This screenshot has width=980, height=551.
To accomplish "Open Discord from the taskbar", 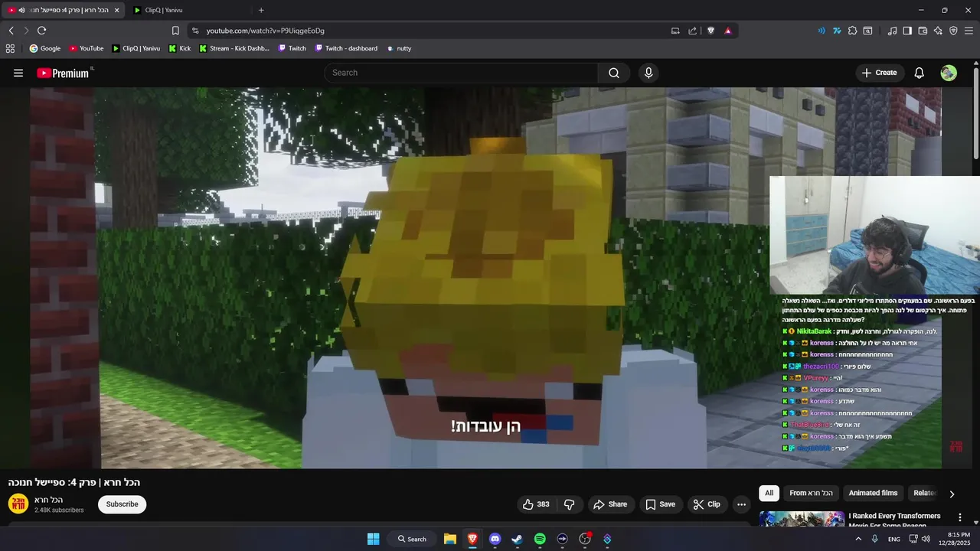I will tap(495, 539).
